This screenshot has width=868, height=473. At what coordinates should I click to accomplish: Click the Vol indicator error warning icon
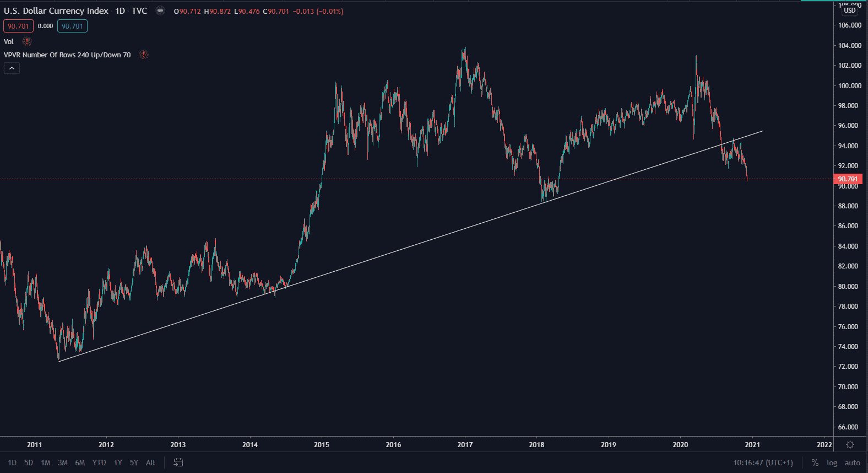tap(26, 41)
